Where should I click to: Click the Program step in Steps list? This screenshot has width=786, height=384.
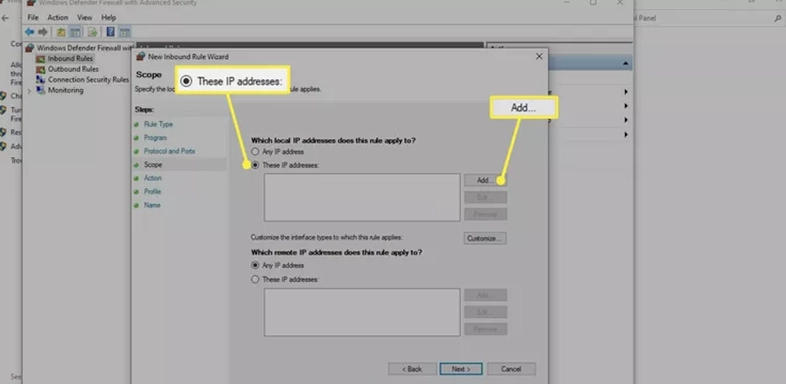pos(155,137)
